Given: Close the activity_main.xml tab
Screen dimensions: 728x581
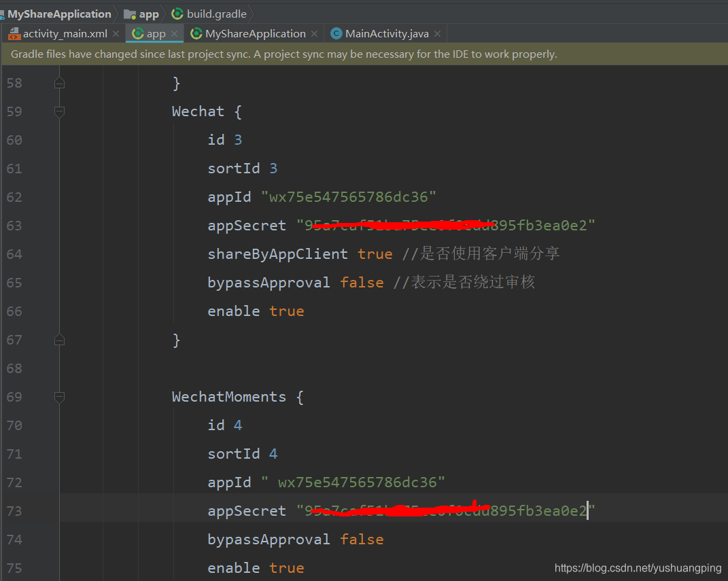Looking at the screenshot, I should coord(116,34).
